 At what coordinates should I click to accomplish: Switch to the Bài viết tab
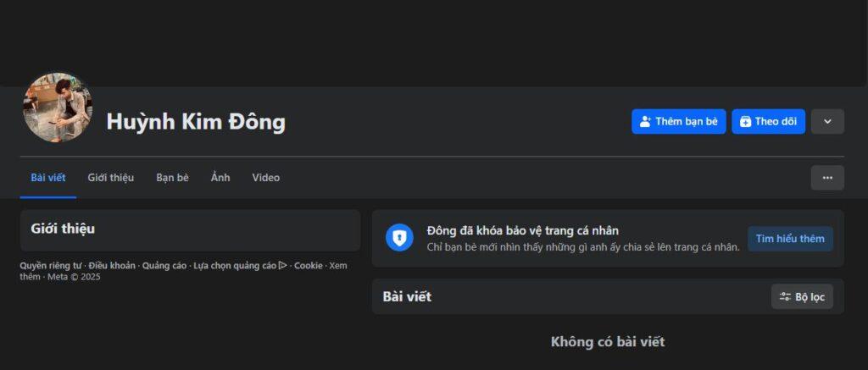tap(48, 178)
